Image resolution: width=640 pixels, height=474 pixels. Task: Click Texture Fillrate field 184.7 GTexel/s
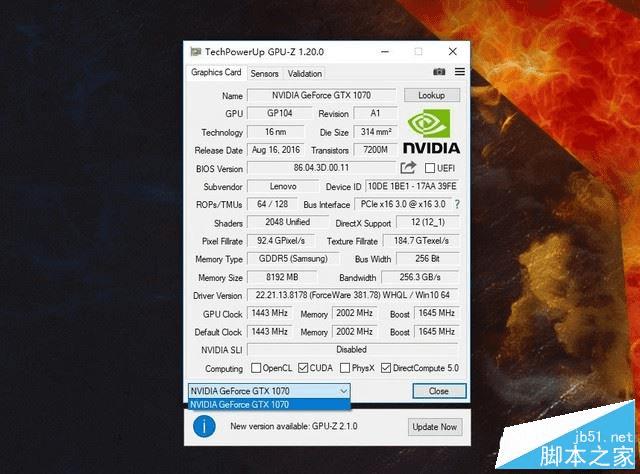coord(421,241)
